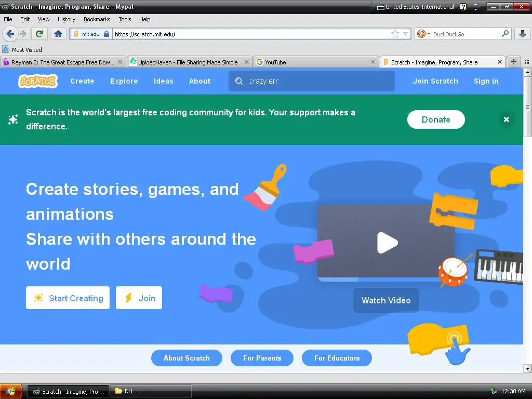
Task: Click the mit.edu site identity label
Action: (x=90, y=34)
